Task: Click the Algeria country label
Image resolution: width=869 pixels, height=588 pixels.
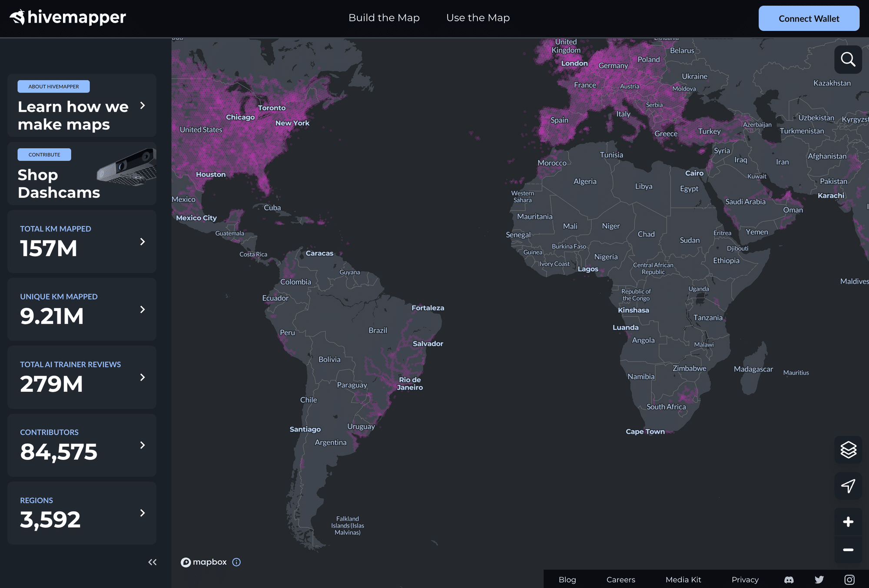Action: pos(585,182)
